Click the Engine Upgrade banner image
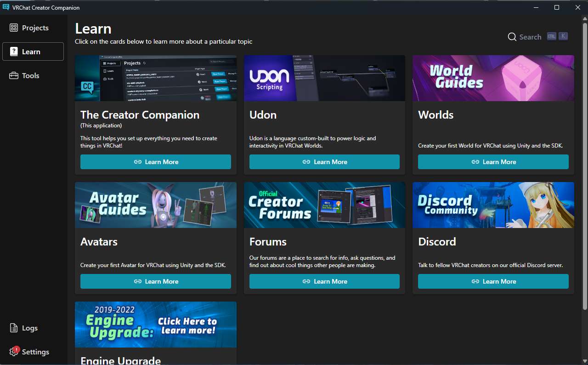The height and width of the screenshot is (365, 588). click(156, 324)
